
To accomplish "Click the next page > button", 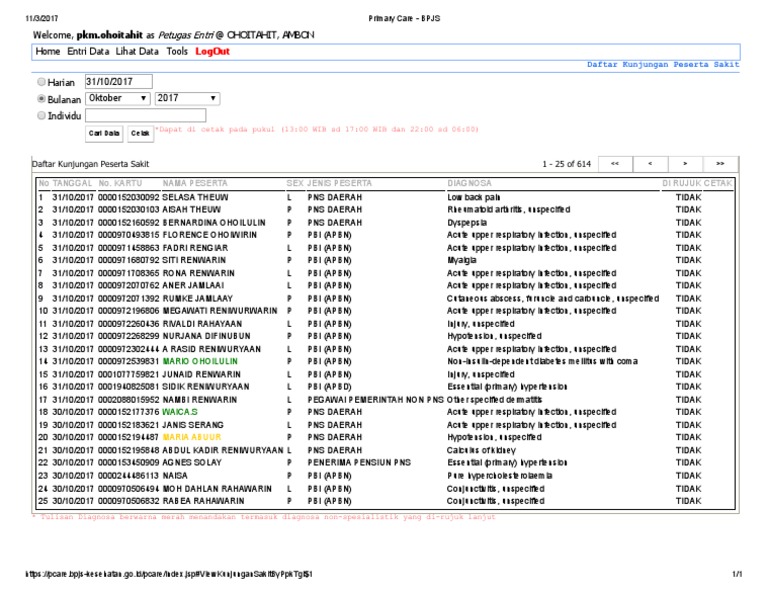I will [x=685, y=162].
